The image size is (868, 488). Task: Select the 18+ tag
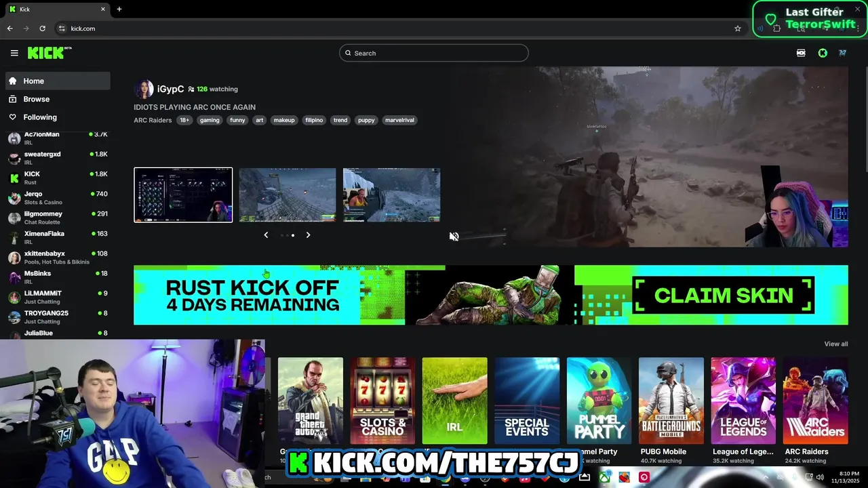184,120
